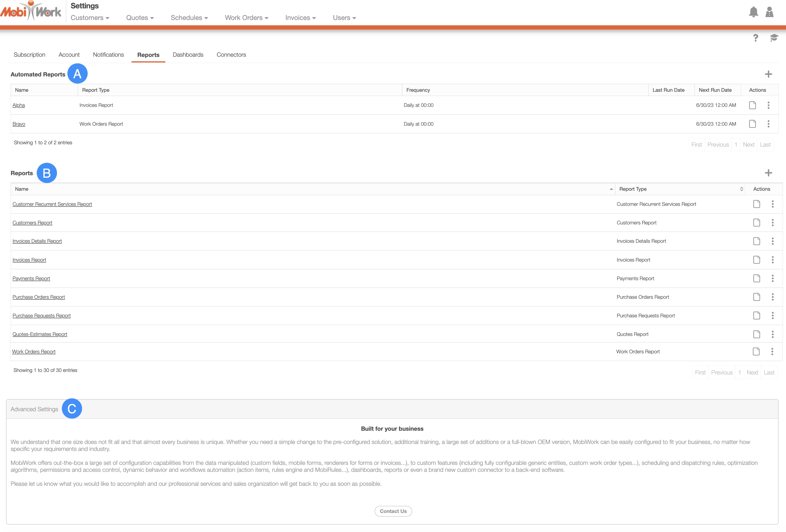Open the graduation cap training icon
The width and height of the screenshot is (786, 532).
click(x=774, y=38)
